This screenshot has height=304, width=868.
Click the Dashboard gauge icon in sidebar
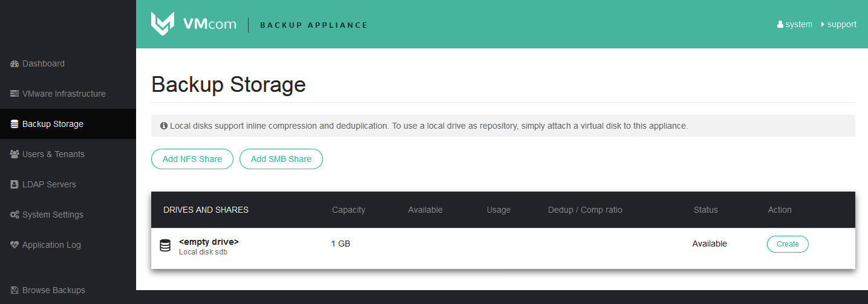pos(15,63)
